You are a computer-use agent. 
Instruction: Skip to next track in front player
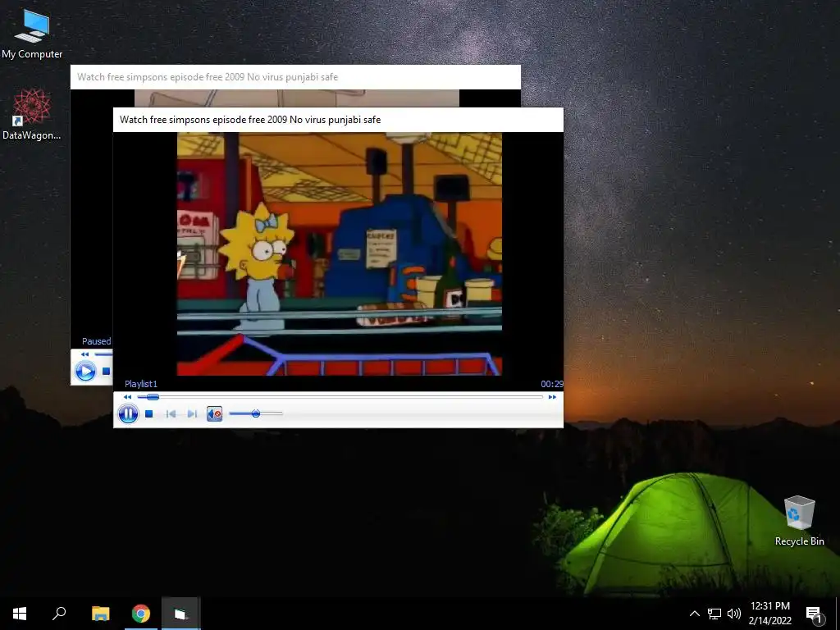click(x=192, y=413)
